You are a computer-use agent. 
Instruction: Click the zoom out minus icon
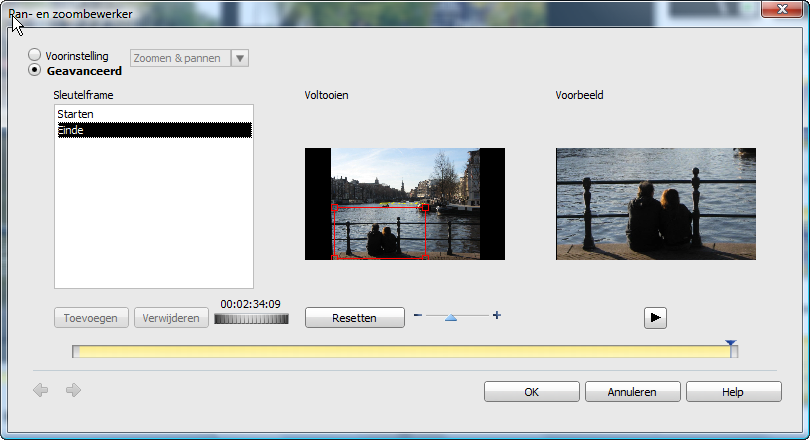coord(417,316)
